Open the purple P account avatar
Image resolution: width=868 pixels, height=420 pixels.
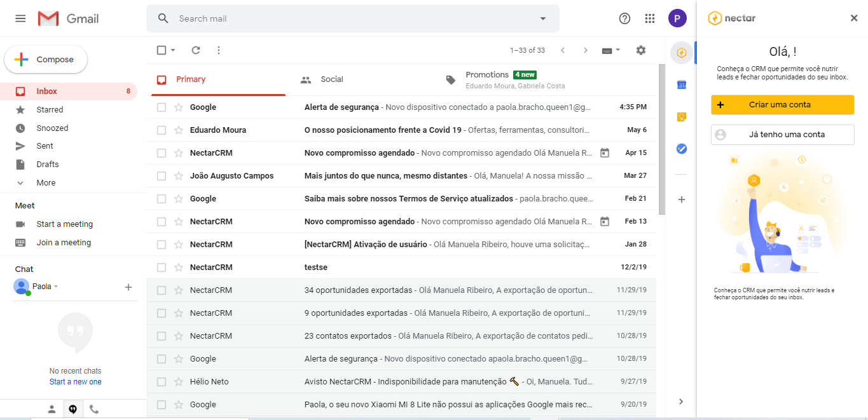pos(677,18)
